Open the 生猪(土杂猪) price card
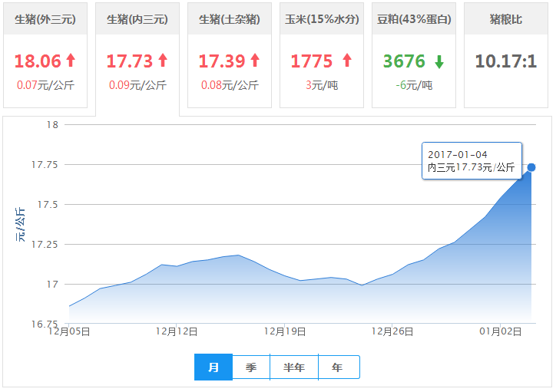Screen dimensions: 556x392 [230, 55]
